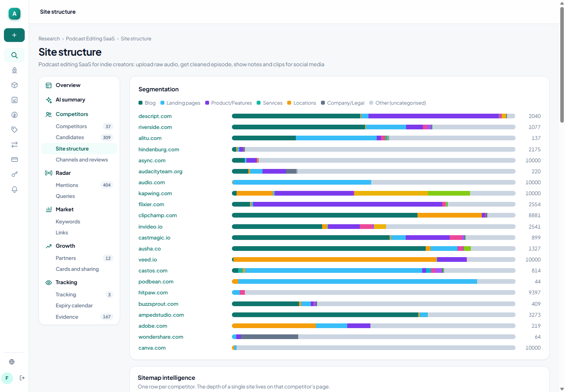The image size is (565, 392).
Task: Click the Product/Features legend swatch
Action: (207, 103)
